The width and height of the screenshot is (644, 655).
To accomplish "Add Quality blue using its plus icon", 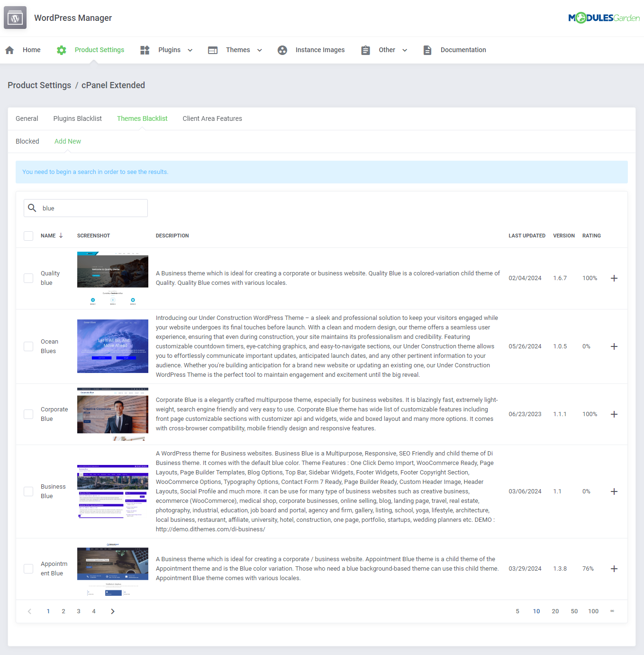I will [x=614, y=278].
